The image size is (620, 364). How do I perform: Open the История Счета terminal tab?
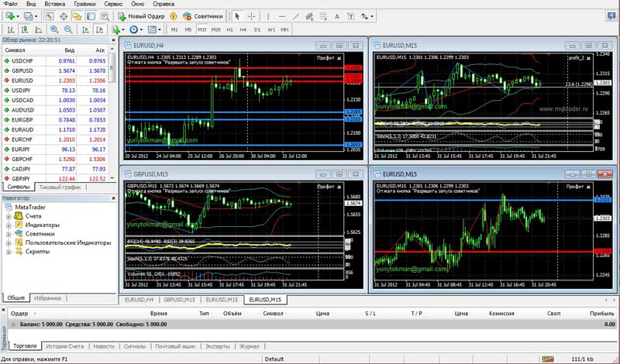[65, 346]
